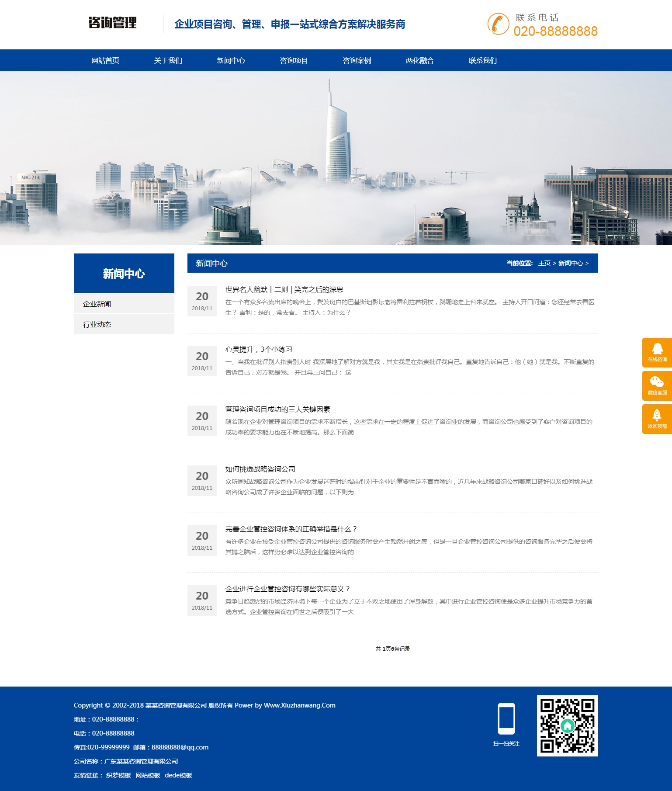
Task: Click the QR code image in footer
Action: (567, 726)
